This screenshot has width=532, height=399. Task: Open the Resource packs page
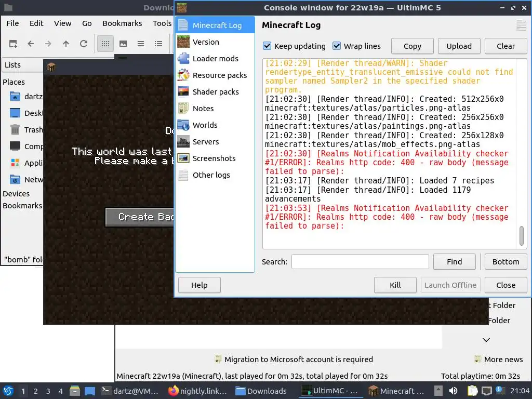coord(215,75)
